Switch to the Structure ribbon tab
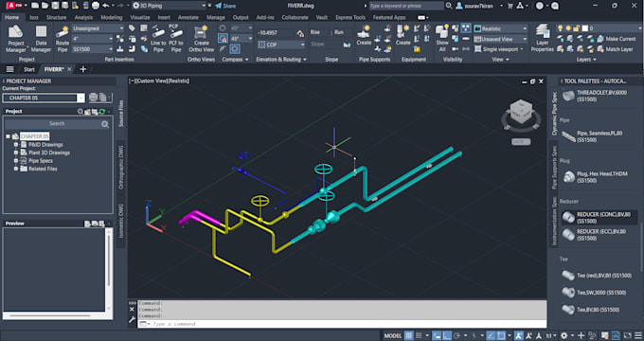644x341 pixels. pos(56,18)
